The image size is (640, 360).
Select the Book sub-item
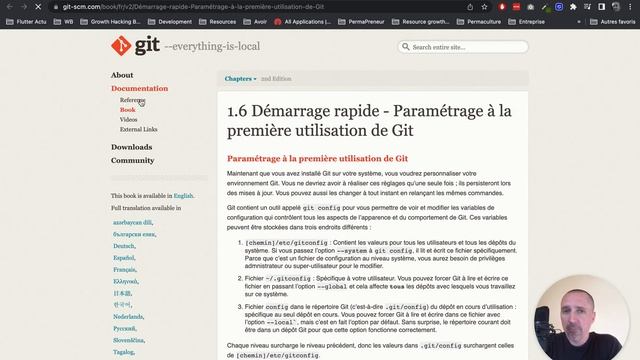[127, 110]
